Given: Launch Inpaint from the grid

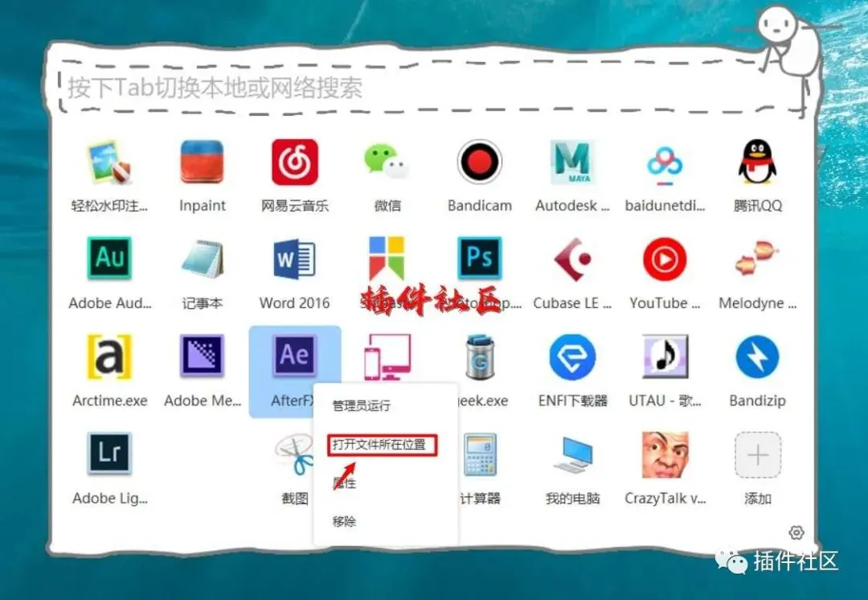Looking at the screenshot, I should [x=202, y=162].
